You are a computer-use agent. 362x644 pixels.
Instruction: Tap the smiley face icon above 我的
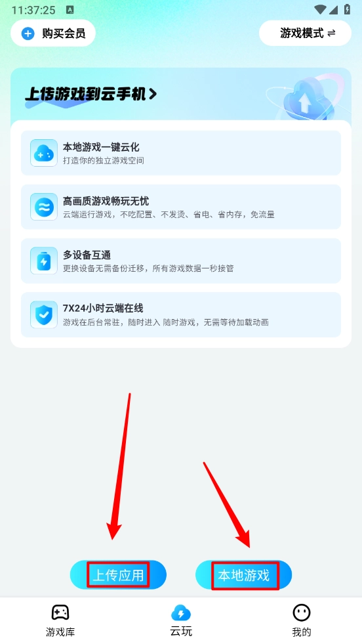(302, 612)
